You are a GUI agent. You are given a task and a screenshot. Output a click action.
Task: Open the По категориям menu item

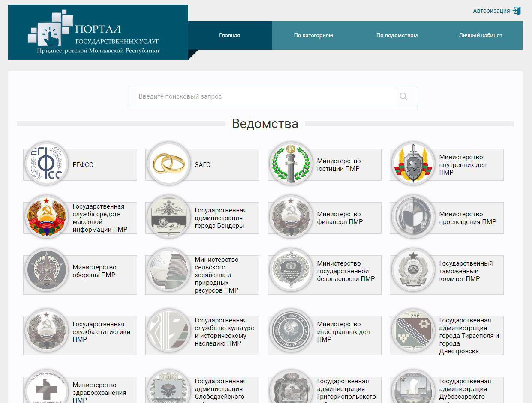[x=313, y=36]
